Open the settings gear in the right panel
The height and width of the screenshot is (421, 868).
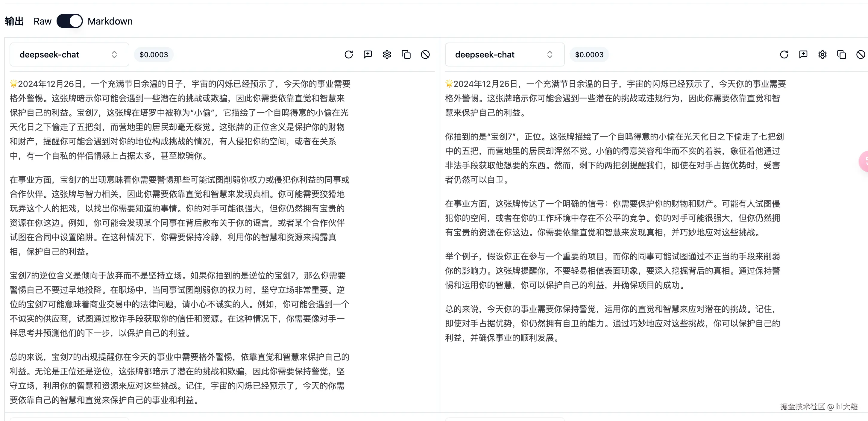(822, 54)
